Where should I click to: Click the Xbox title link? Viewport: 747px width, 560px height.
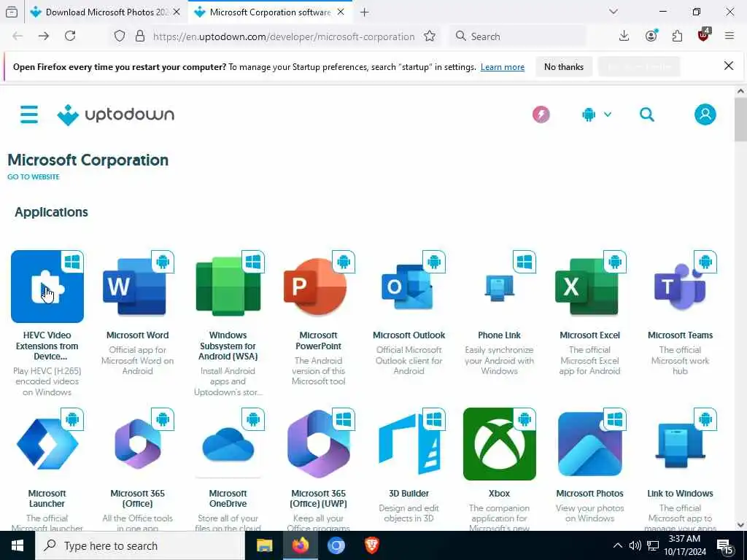tap(499, 494)
